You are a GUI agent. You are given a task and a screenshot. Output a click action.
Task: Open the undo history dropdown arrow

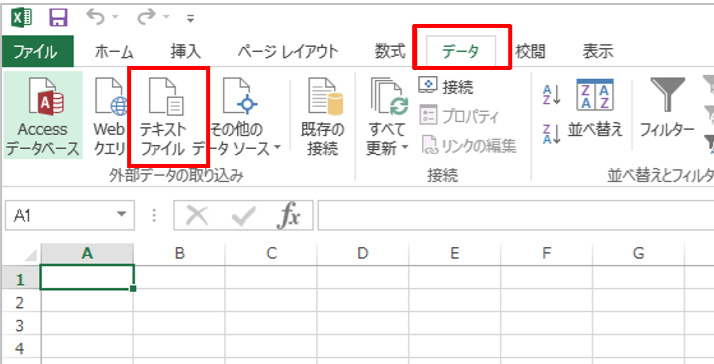(115, 18)
